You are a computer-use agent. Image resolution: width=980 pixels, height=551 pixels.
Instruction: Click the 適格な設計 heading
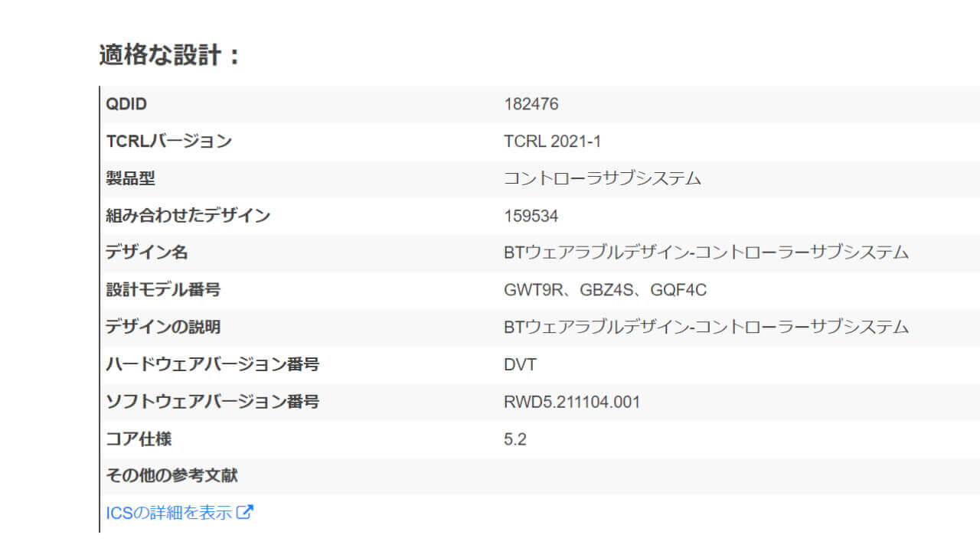point(170,55)
